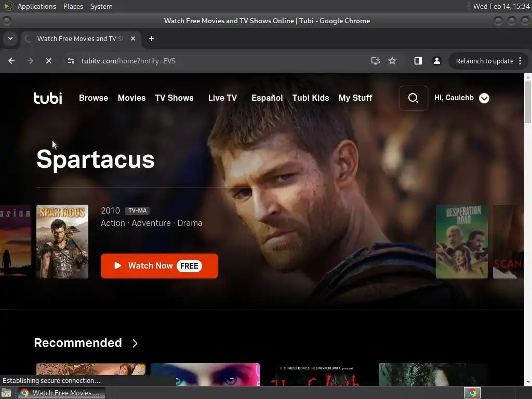Open the Spartacus title heading
Image resolution: width=532 pixels, height=399 pixels.
click(96, 159)
